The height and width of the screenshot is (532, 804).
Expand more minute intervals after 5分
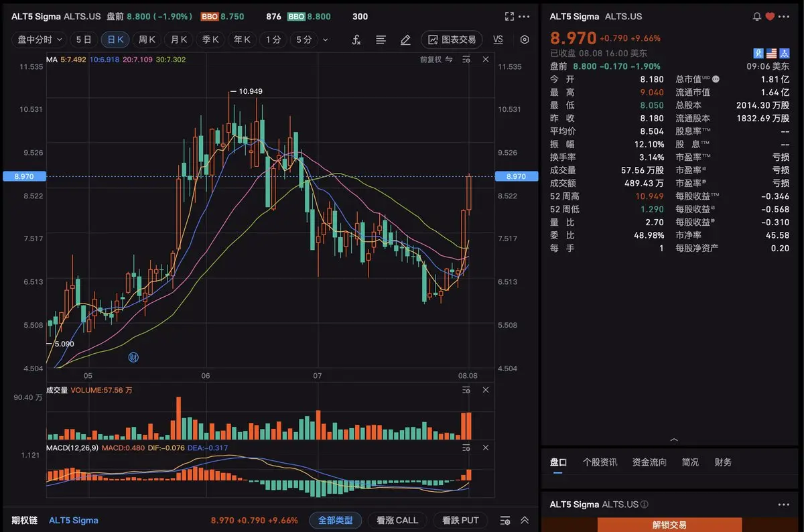coord(326,40)
